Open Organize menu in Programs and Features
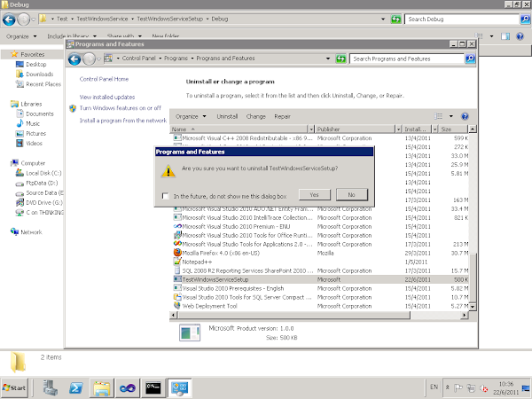 [x=191, y=116]
